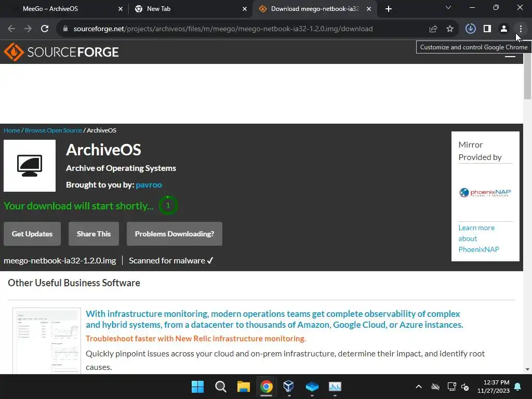Image resolution: width=532 pixels, height=399 pixels.
Task: Click the SourceForge logo
Action: tap(61, 52)
